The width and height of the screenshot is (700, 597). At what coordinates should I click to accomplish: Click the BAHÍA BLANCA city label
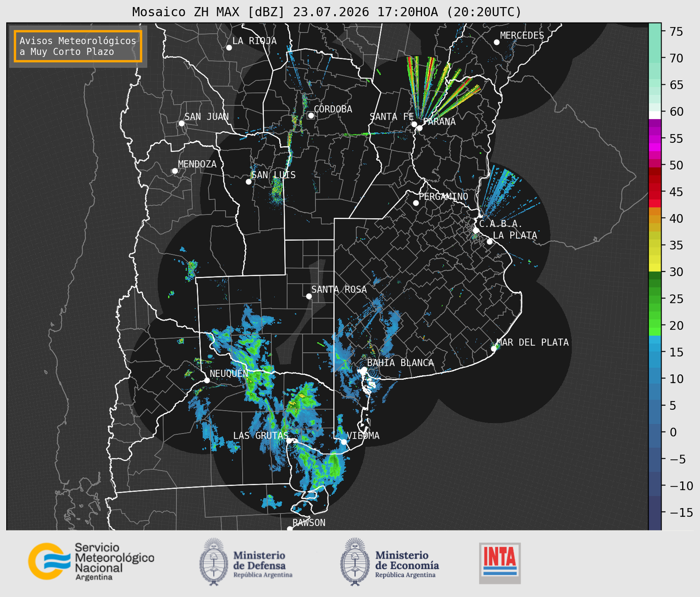click(x=400, y=363)
